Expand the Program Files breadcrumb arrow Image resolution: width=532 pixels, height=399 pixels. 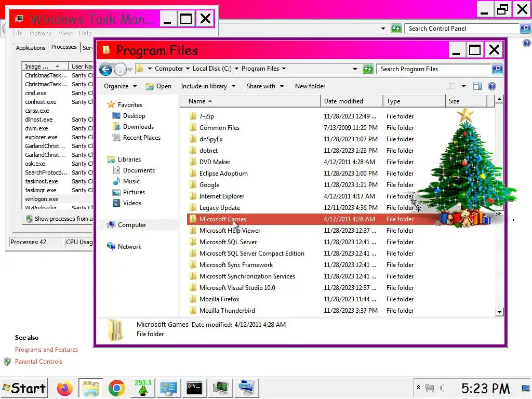tap(284, 69)
